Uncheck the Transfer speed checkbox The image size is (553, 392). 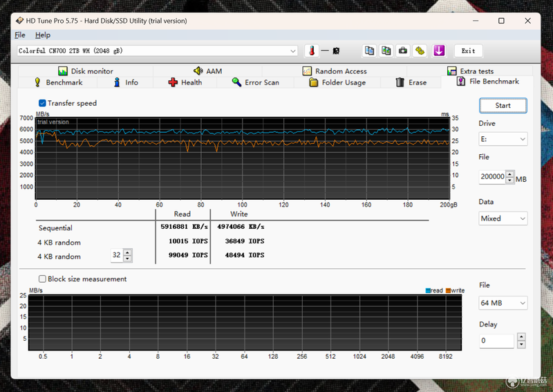[42, 103]
